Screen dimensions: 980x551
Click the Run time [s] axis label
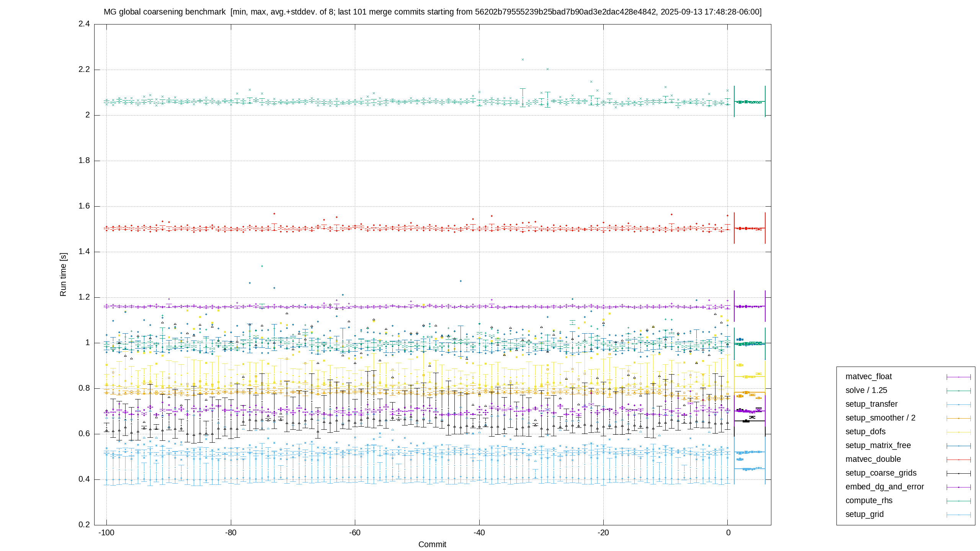[63, 274]
